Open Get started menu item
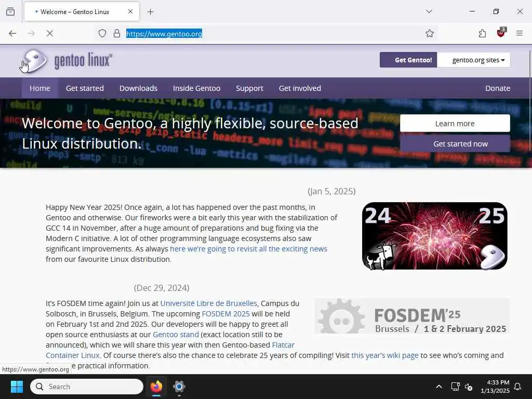The height and width of the screenshot is (399, 532). coord(85,88)
